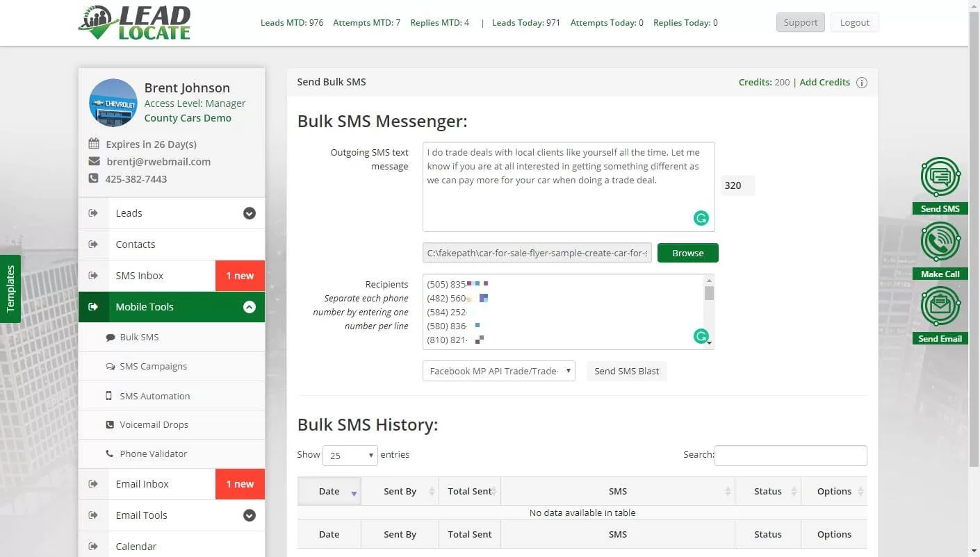The image size is (980, 557).
Task: Open the Contacts menu item
Action: (172, 244)
